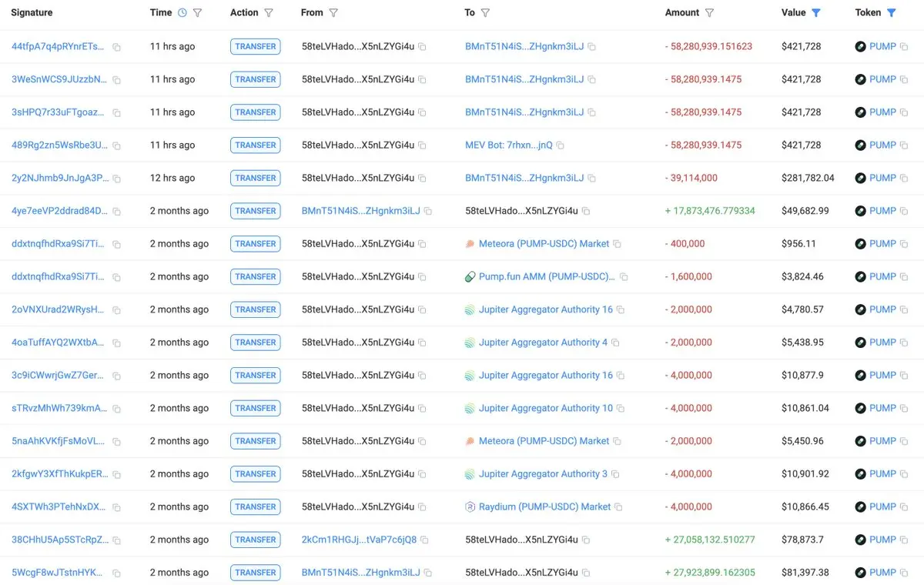Open transaction 3sHPQ7r33uFTgoaz
This screenshot has height=585, width=924.
(58, 112)
